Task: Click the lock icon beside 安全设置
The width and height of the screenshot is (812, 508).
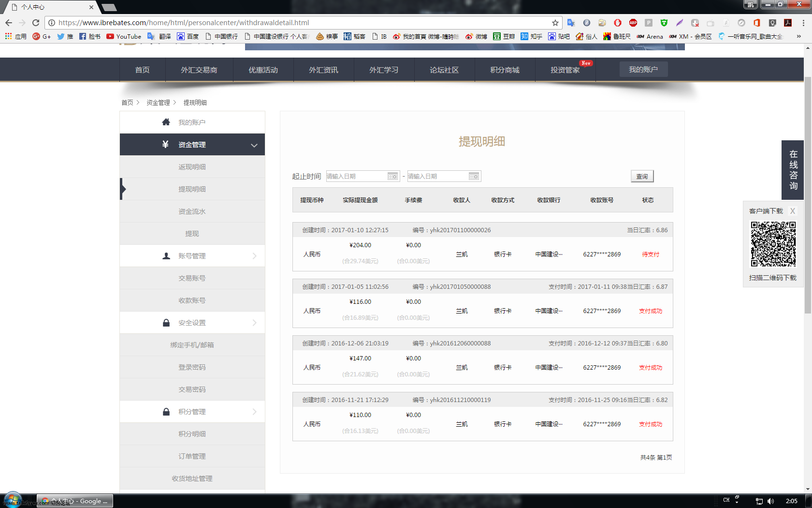Action: coord(166,323)
